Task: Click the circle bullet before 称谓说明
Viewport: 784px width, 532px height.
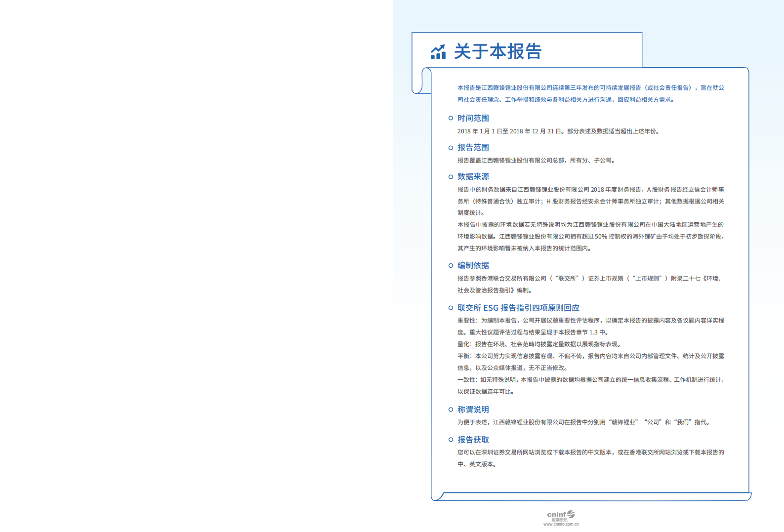Action: [x=451, y=409]
